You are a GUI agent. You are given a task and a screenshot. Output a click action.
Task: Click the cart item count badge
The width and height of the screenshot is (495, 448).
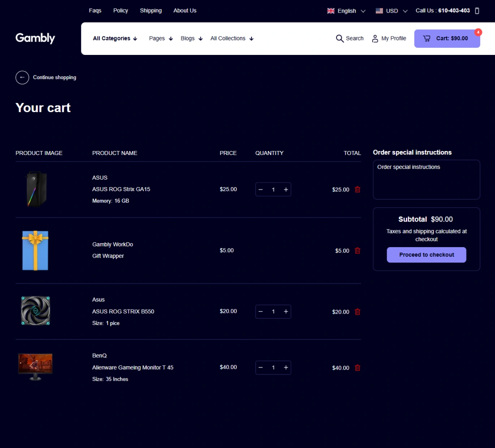pyautogui.click(x=478, y=32)
